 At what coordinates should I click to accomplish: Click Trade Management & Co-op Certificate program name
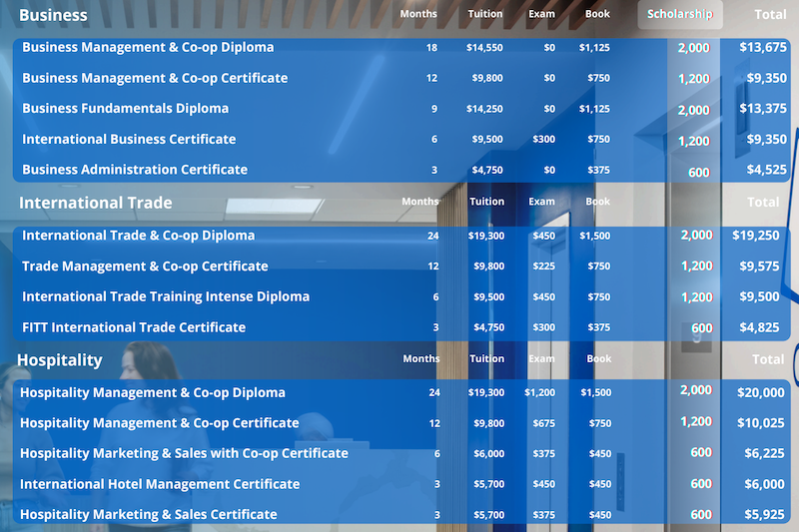coord(145,266)
